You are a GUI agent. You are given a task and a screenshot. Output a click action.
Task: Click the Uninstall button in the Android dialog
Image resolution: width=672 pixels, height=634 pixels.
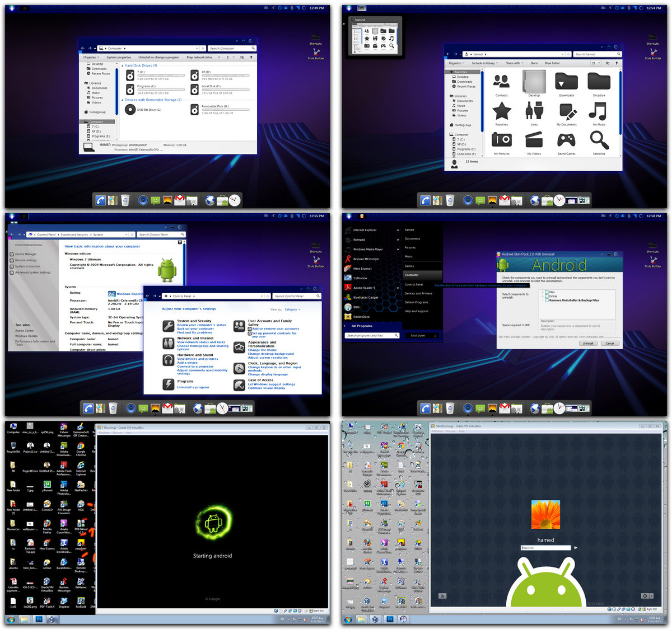pos(588,343)
